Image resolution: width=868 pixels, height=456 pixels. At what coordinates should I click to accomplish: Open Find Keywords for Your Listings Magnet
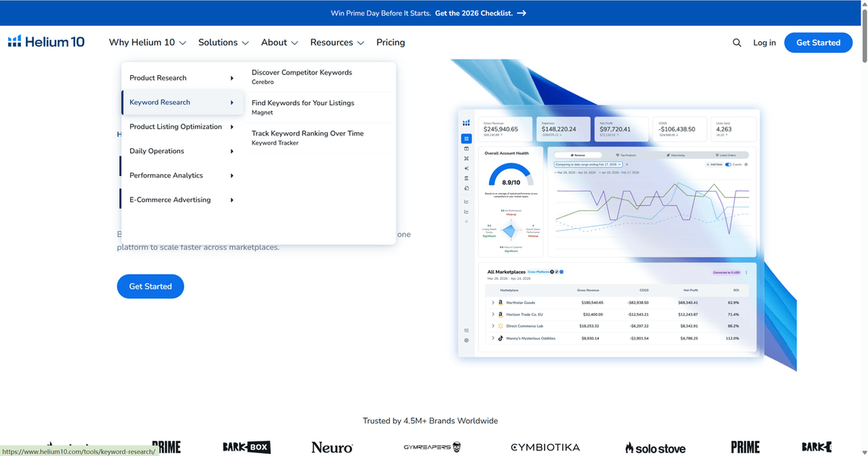pos(321,108)
